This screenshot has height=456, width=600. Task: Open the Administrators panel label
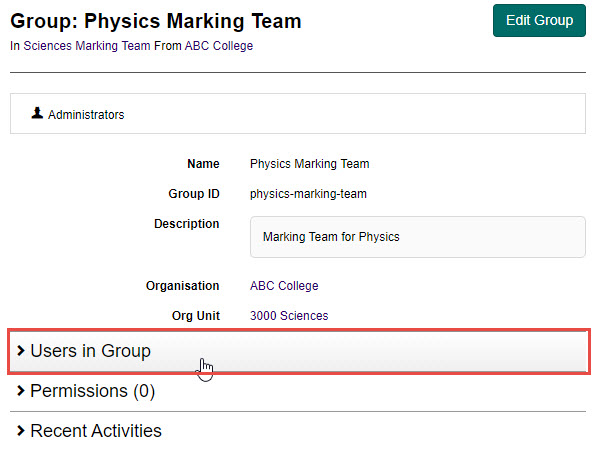pyautogui.click(x=86, y=115)
